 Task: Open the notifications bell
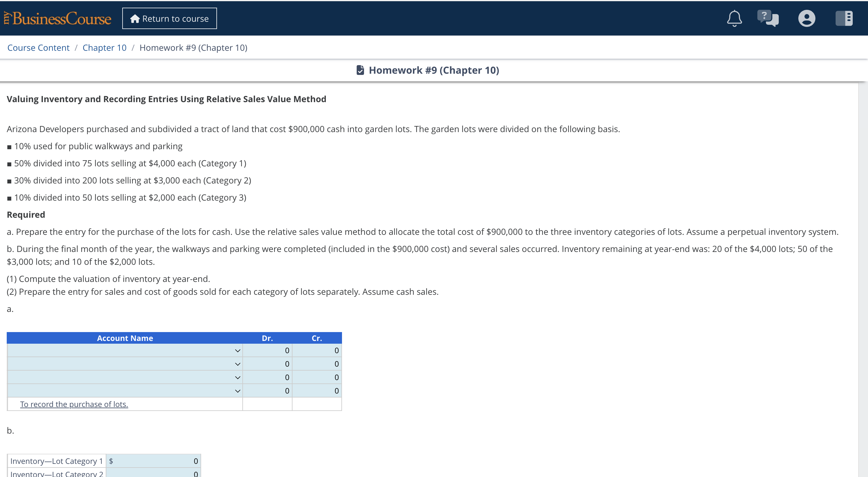[x=734, y=19]
